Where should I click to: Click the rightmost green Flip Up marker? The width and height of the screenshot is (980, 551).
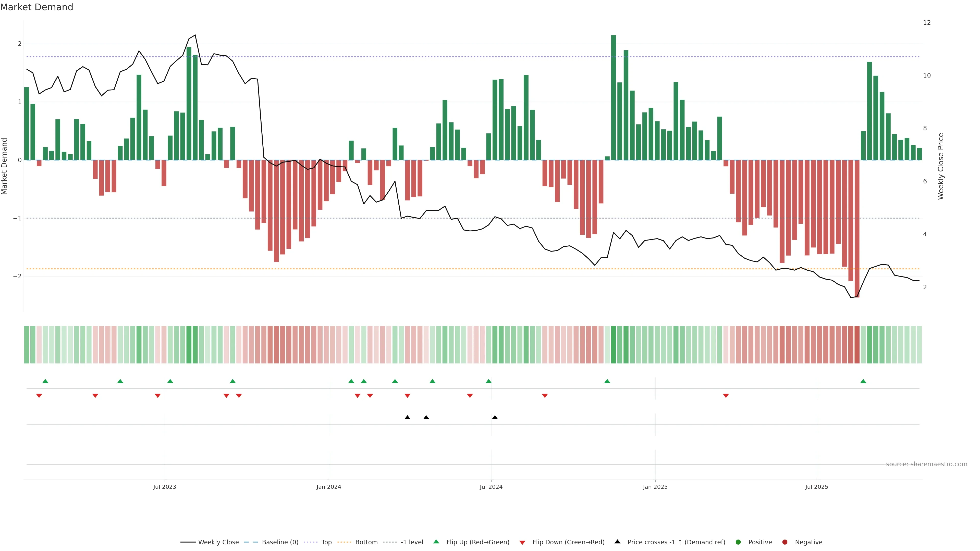863,381
